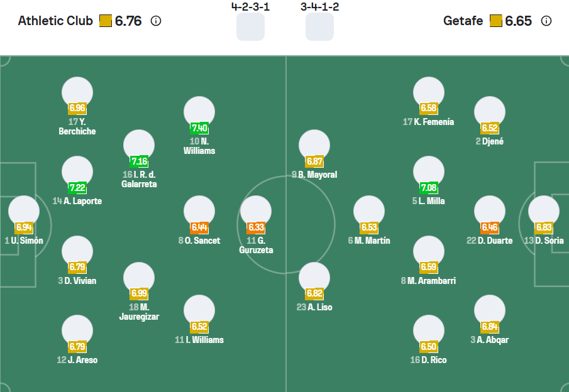Image resolution: width=569 pixels, height=392 pixels.
Task: Click L. Milla's 7.08 rating badge
Action: tap(429, 188)
